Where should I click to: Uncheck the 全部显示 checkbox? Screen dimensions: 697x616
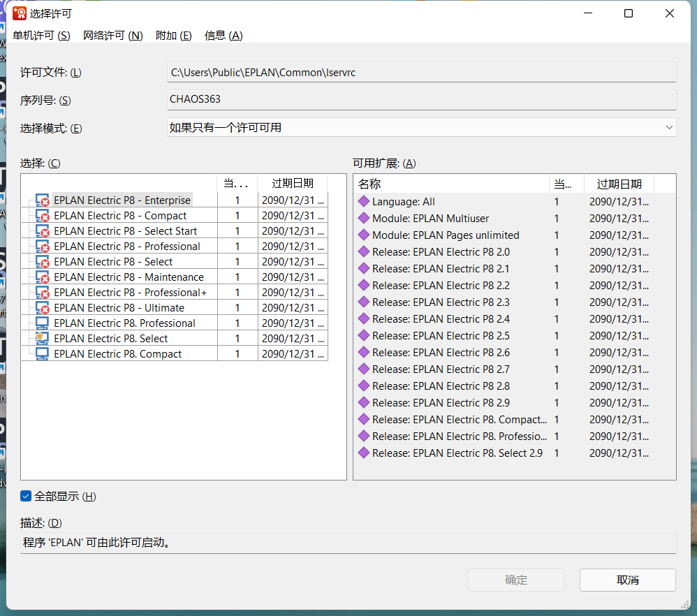[27, 497]
